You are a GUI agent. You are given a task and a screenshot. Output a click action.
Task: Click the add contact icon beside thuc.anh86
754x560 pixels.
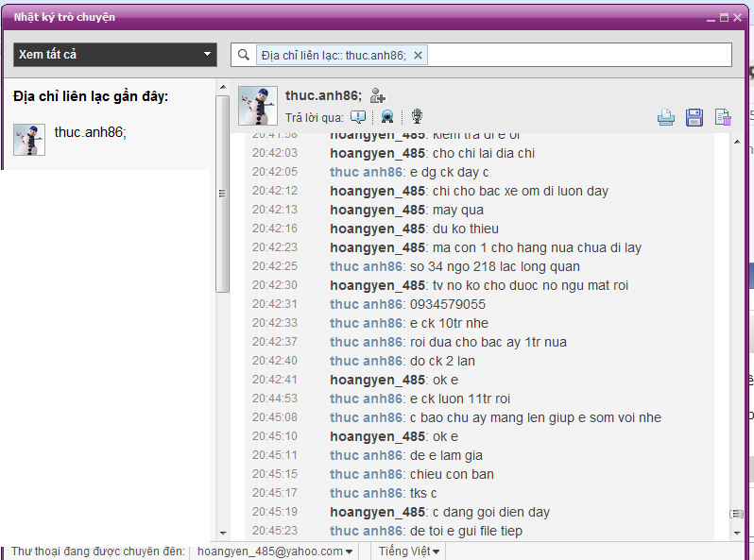[378, 95]
